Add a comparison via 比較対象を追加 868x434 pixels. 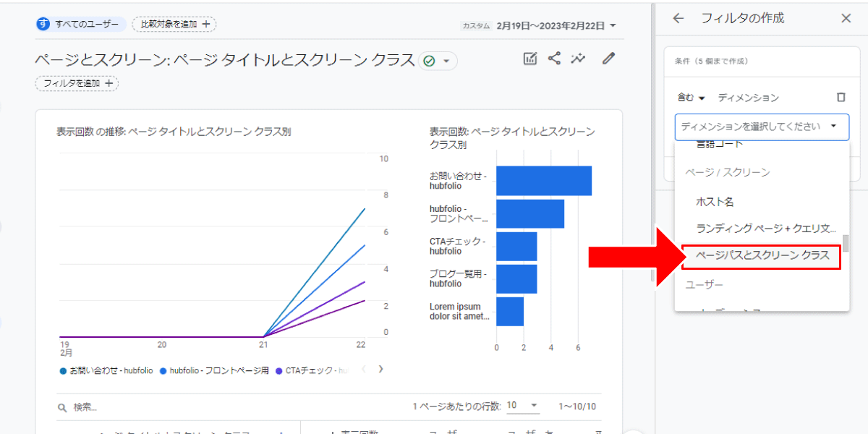pyautogui.click(x=174, y=24)
